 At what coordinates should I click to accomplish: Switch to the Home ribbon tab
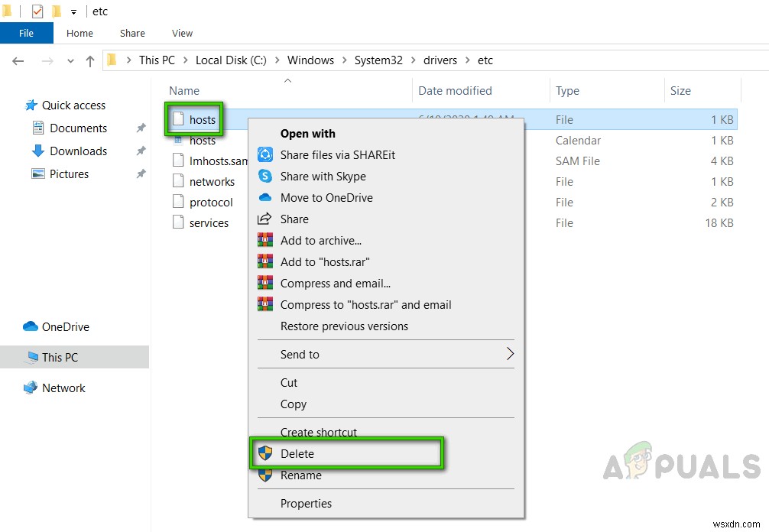(x=79, y=34)
